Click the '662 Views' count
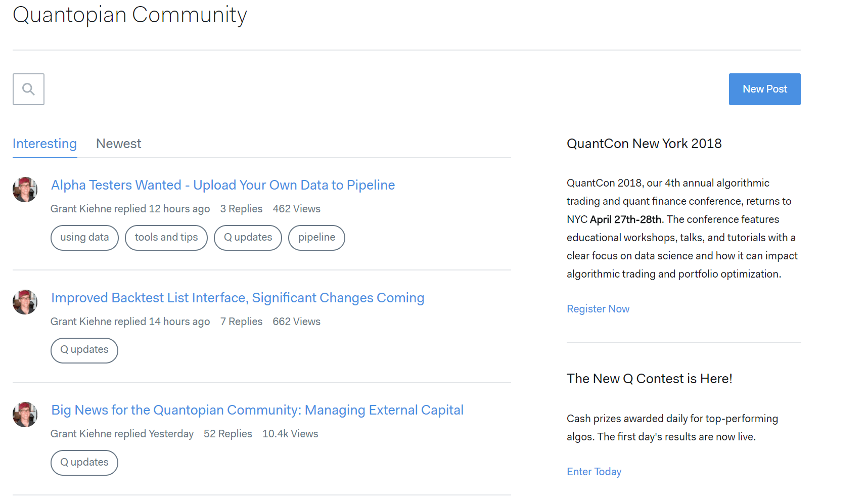The image size is (868, 499). [x=296, y=322]
